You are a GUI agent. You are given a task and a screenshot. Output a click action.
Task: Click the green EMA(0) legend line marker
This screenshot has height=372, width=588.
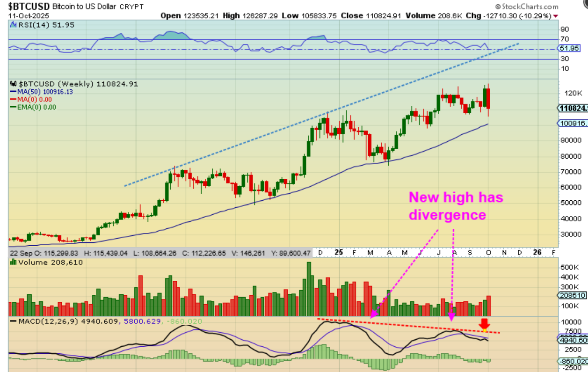[13, 107]
